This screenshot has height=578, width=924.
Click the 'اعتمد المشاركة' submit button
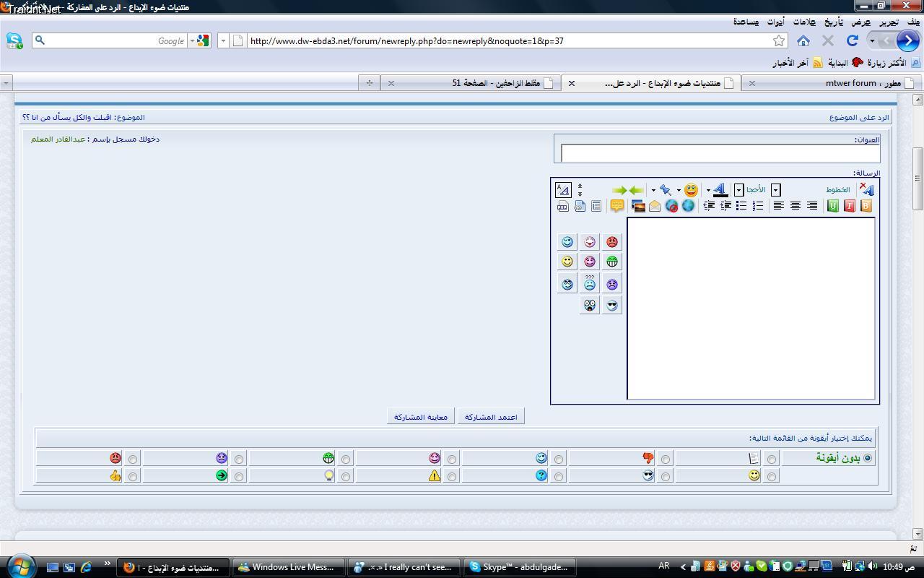point(491,417)
